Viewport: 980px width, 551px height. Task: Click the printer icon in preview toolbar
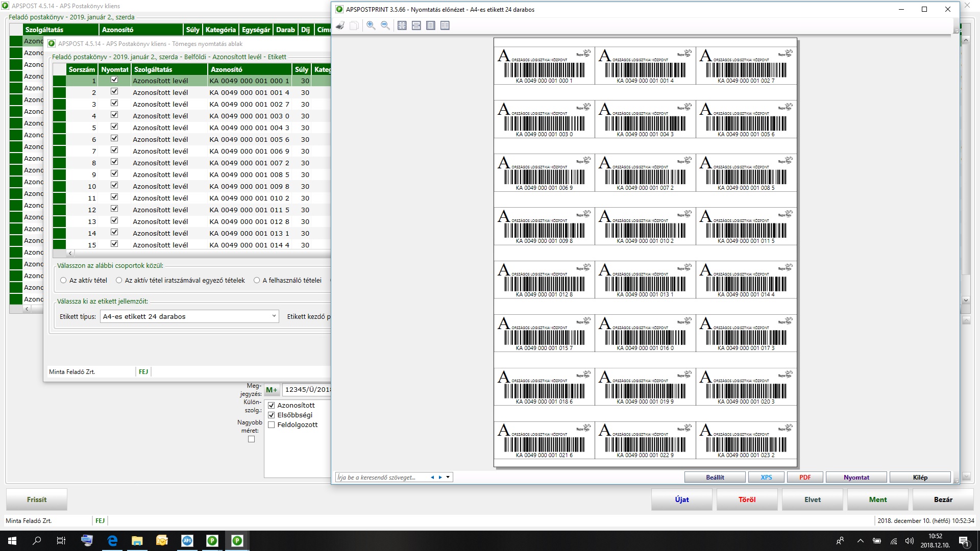point(340,26)
